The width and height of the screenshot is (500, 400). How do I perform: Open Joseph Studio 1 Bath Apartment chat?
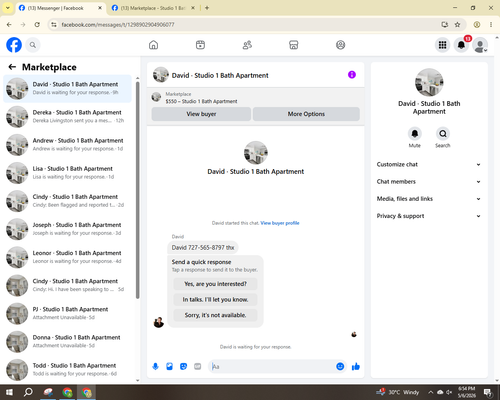(x=67, y=229)
